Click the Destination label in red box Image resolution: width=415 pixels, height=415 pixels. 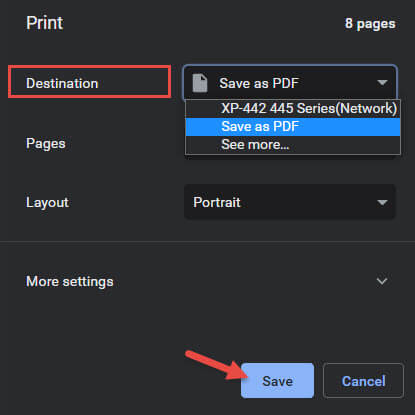62,83
